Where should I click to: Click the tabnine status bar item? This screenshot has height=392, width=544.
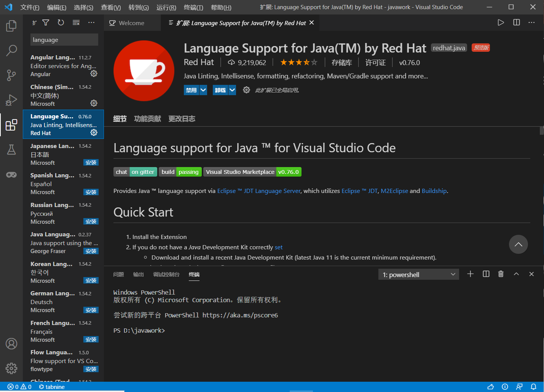click(x=52, y=387)
